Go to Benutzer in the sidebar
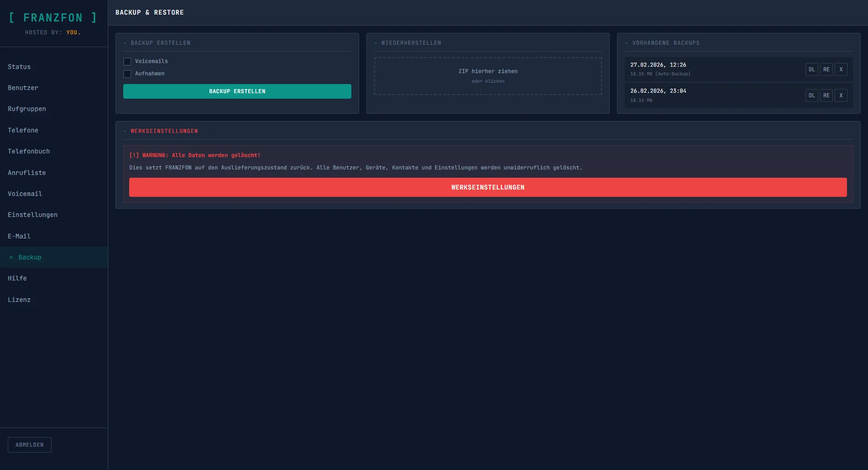868x470 pixels. pos(23,88)
